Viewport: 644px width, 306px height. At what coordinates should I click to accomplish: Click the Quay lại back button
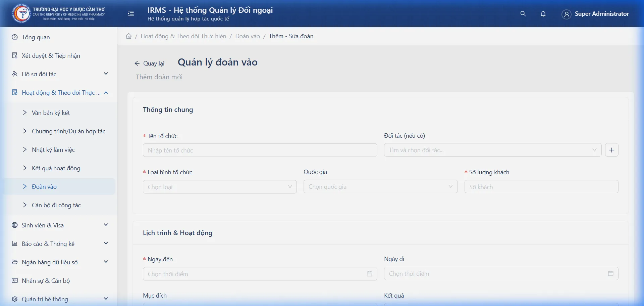pos(150,63)
